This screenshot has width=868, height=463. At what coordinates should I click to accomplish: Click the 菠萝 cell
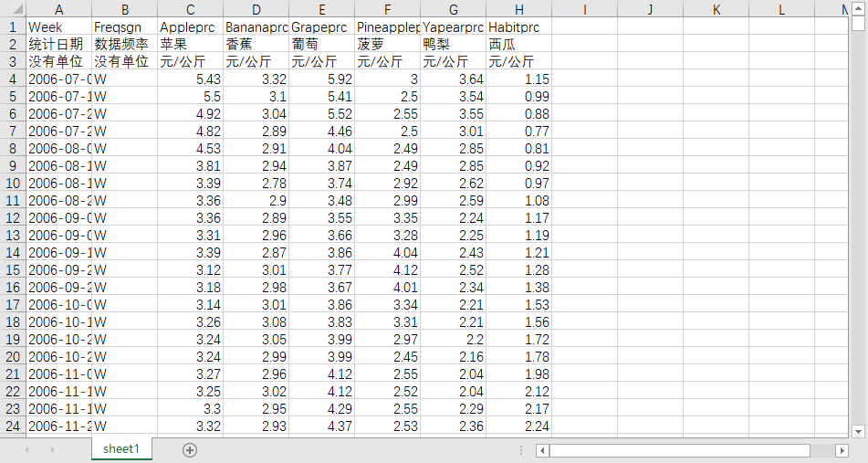388,44
